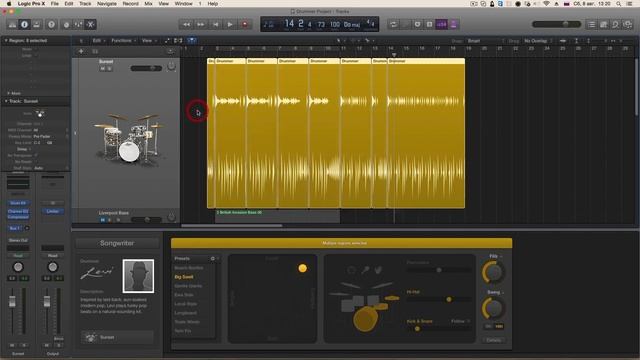640x360 pixels.
Task: Open List Editors button
Action: pyautogui.click(x=591, y=24)
